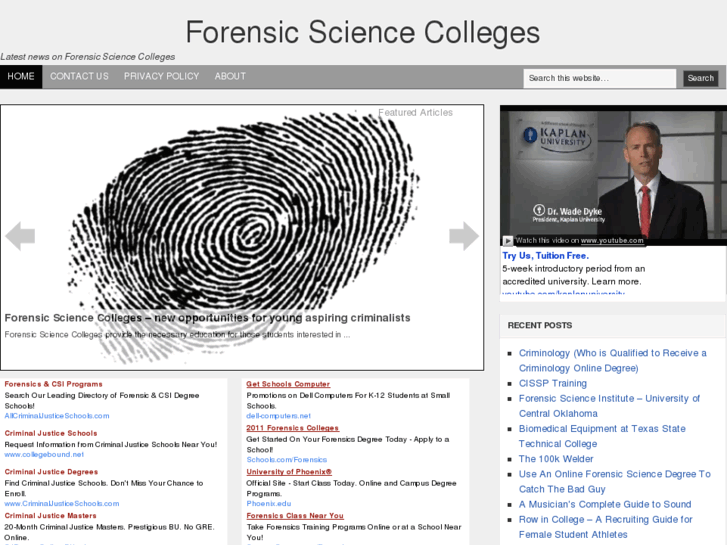The image size is (727, 545).
Task: Click the Forensics & CSI Programs ad
Action: click(x=53, y=384)
